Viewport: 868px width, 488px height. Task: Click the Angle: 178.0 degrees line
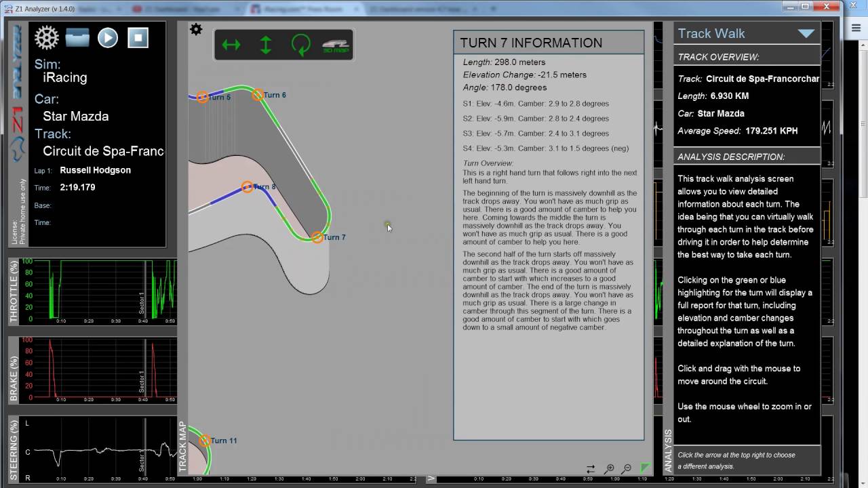[505, 87]
